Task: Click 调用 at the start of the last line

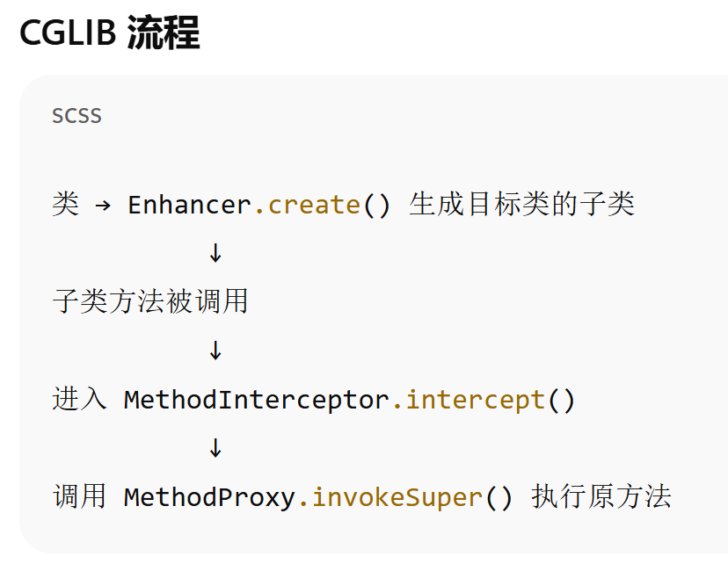Action: point(79,498)
